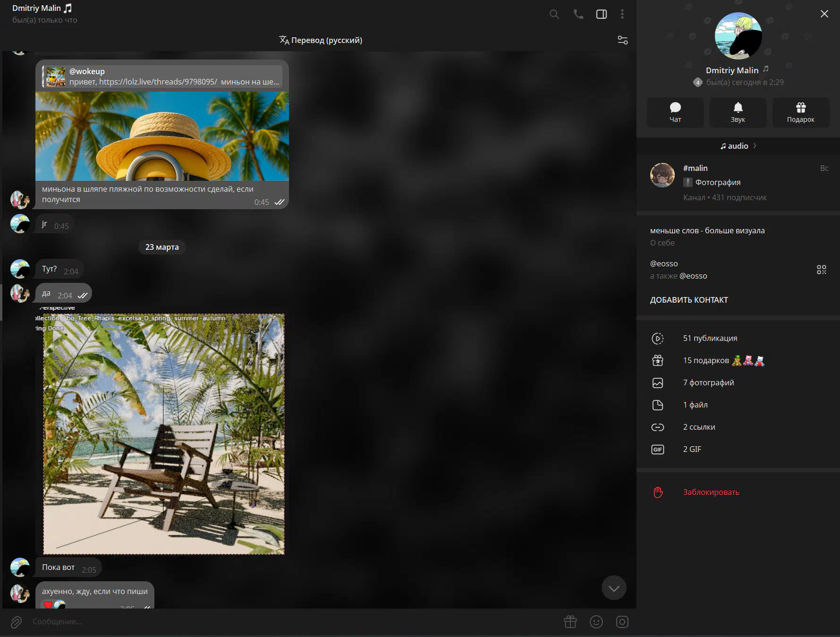Open the three-dot chat options menu
Screen dimensions: 840x637
coord(622,14)
